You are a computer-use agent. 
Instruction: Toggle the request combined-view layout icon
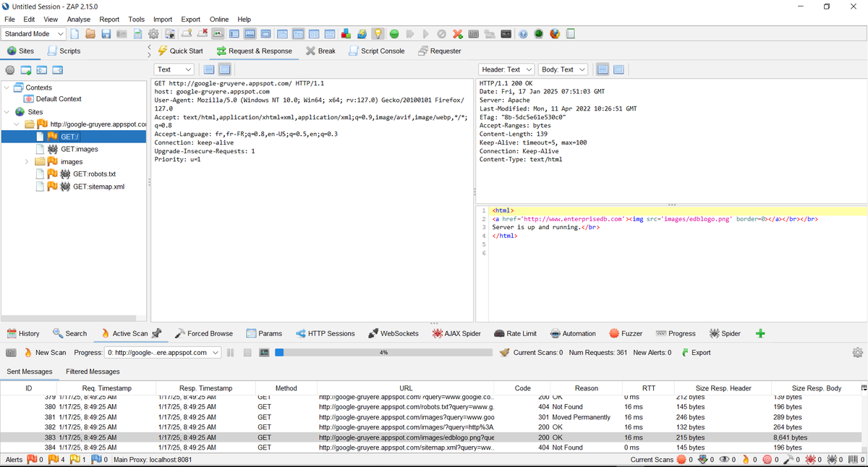224,69
